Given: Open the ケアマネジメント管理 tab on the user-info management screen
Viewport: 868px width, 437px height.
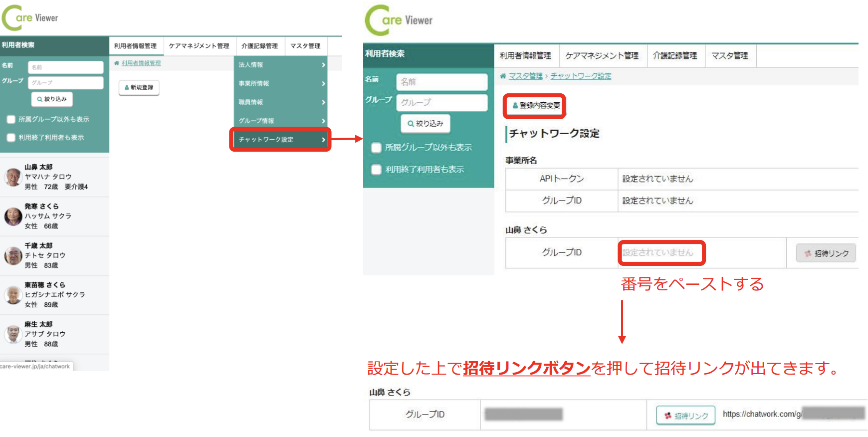Looking at the screenshot, I should (x=199, y=46).
